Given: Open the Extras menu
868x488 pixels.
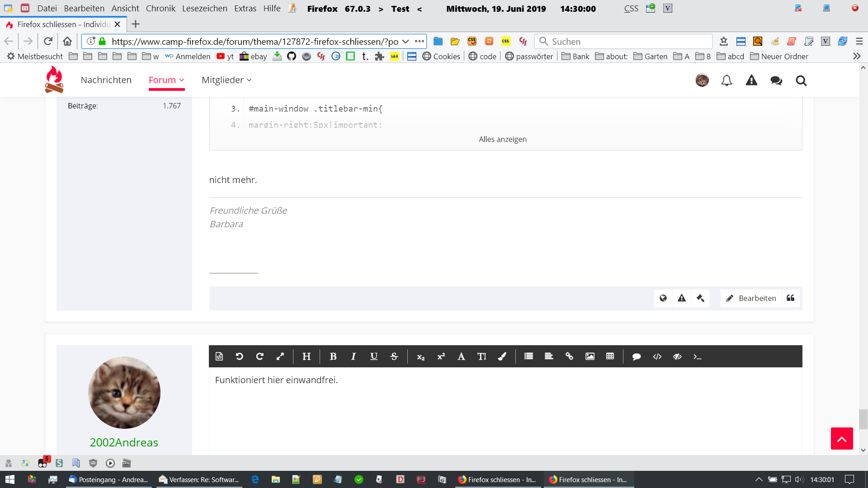Looking at the screenshot, I should (x=245, y=9).
